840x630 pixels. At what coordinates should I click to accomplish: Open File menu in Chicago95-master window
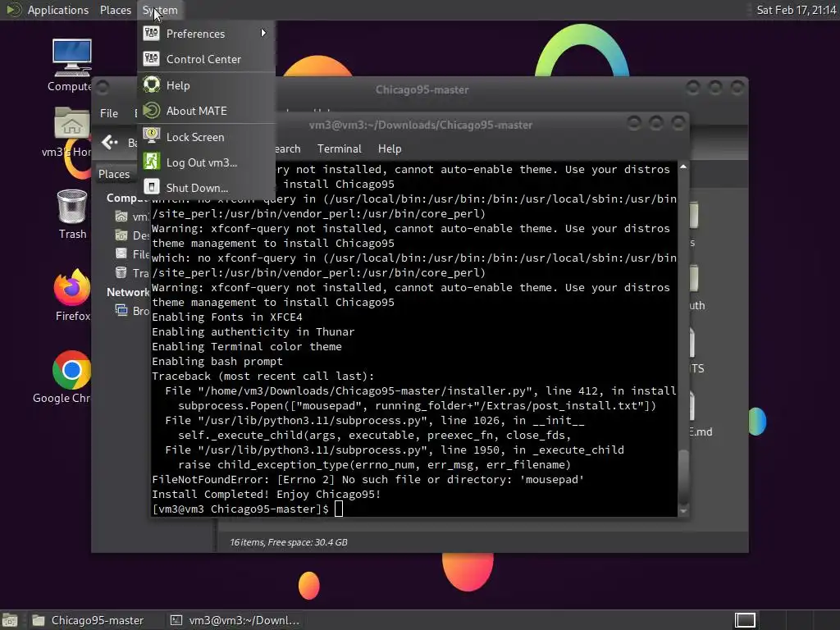(109, 113)
